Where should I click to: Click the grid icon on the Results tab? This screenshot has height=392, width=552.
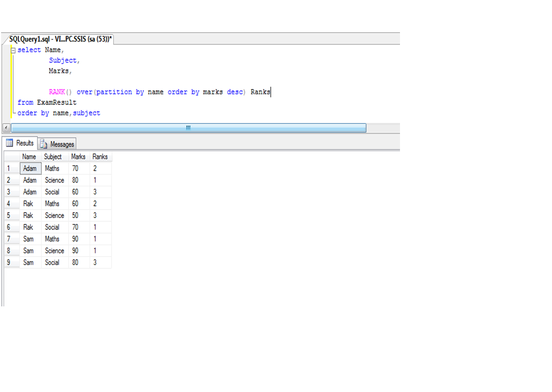pyautogui.click(x=9, y=143)
